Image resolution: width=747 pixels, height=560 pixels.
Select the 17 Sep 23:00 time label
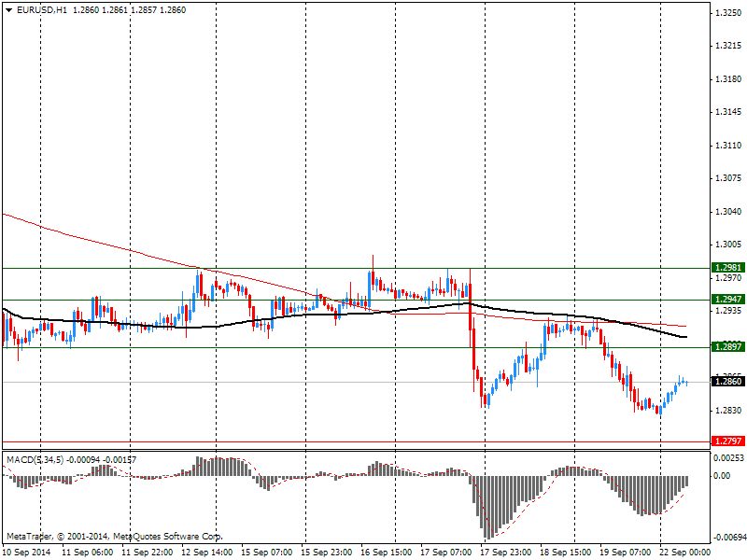coord(505,553)
